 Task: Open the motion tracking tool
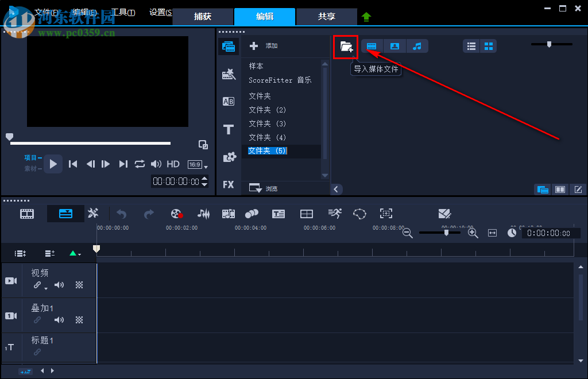pyautogui.click(x=335, y=214)
